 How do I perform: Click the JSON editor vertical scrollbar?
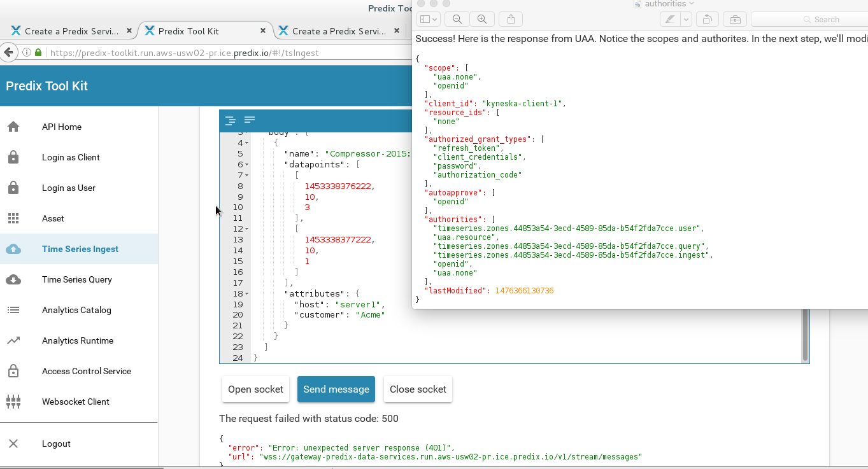[805, 335]
